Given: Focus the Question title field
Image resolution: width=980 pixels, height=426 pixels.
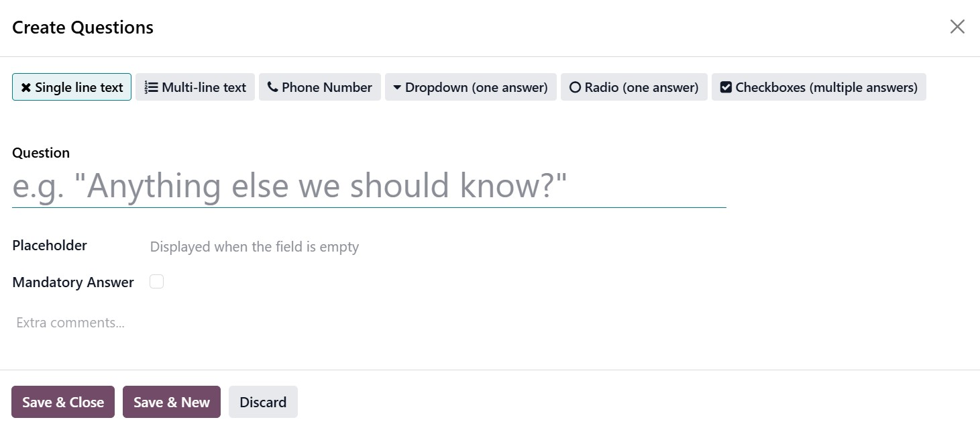Looking at the screenshot, I should click(369, 186).
